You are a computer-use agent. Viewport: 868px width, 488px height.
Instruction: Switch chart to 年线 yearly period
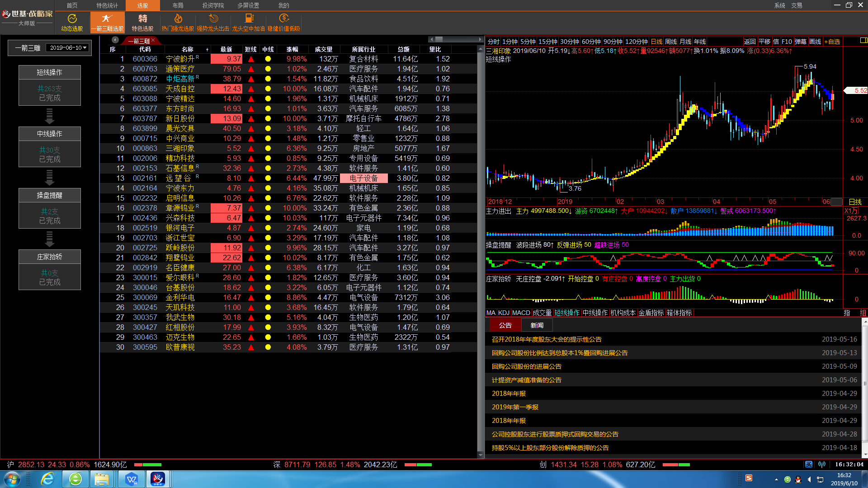tap(700, 42)
